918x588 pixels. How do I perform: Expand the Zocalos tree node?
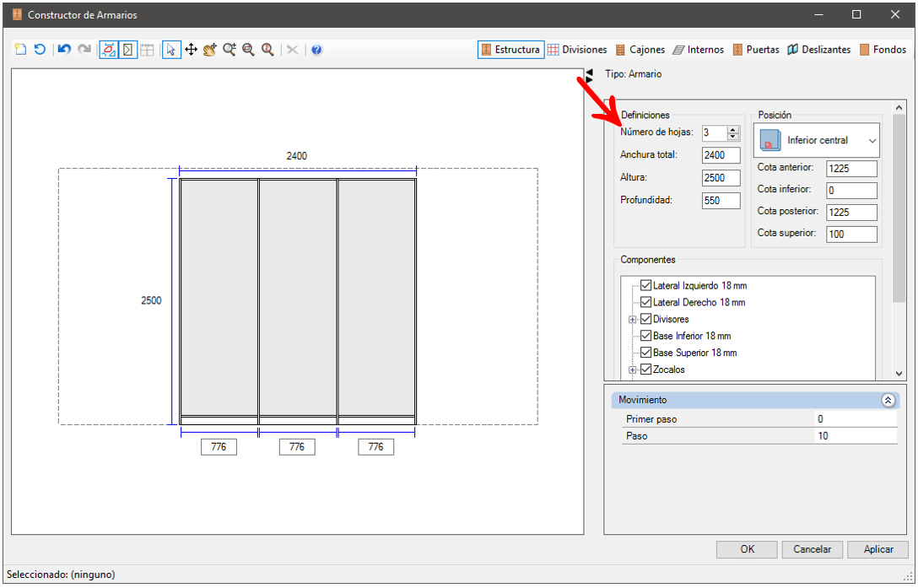[632, 370]
